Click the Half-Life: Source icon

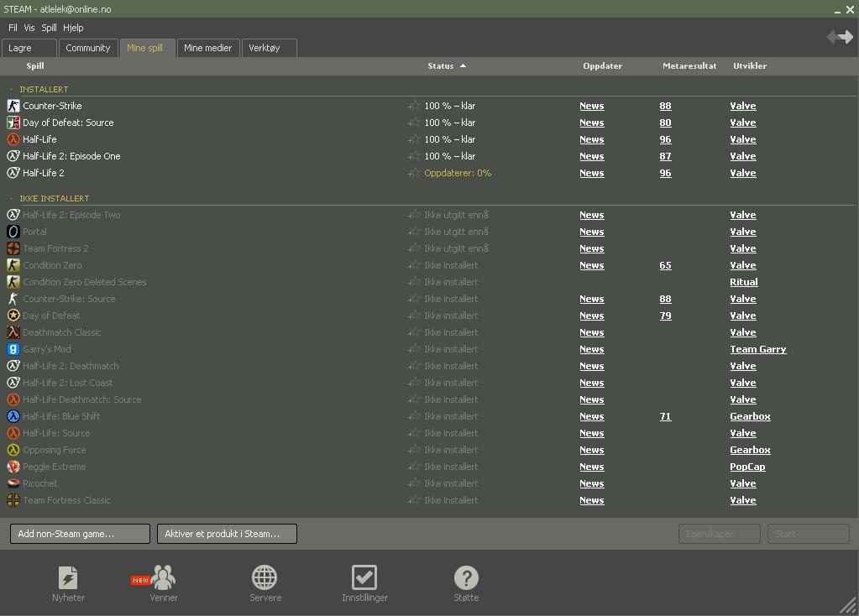13,433
